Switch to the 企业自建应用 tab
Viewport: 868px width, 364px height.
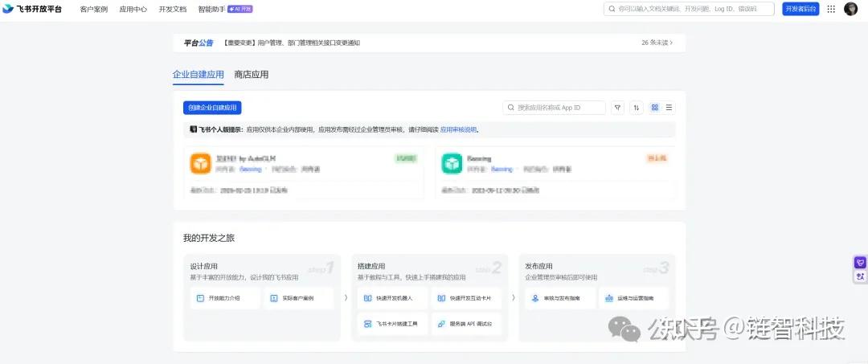[x=199, y=75]
